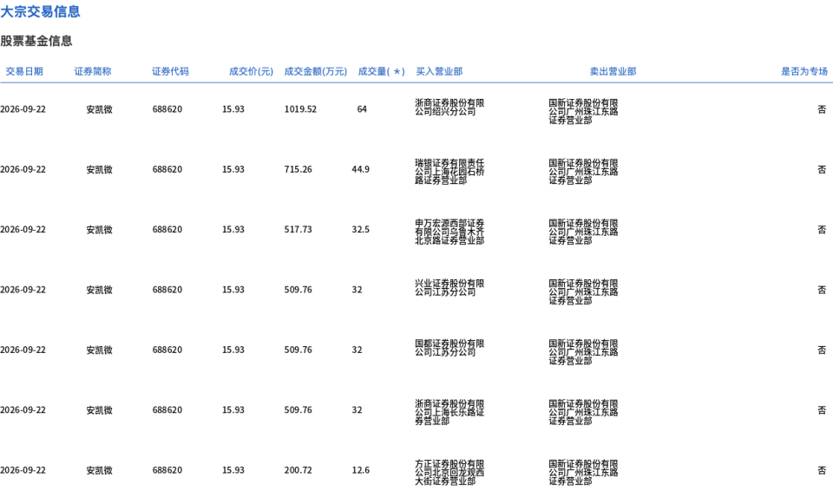Sort by the 交易日期 column header

tap(24, 71)
